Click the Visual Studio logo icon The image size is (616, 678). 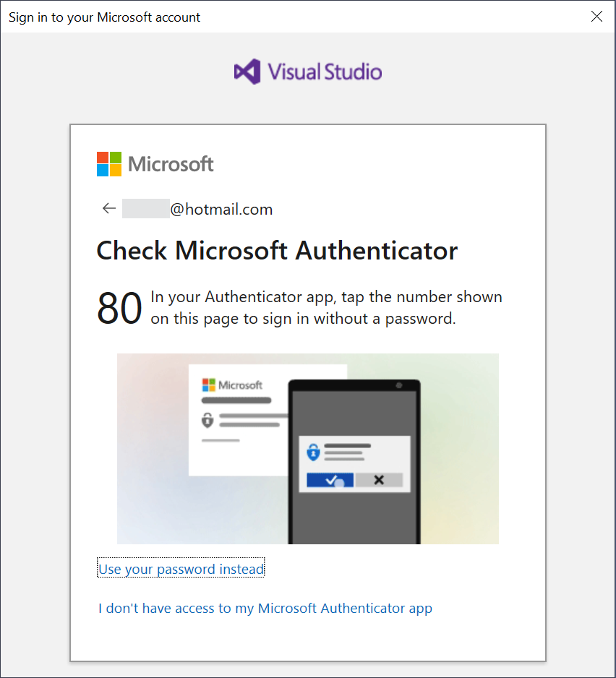click(247, 72)
